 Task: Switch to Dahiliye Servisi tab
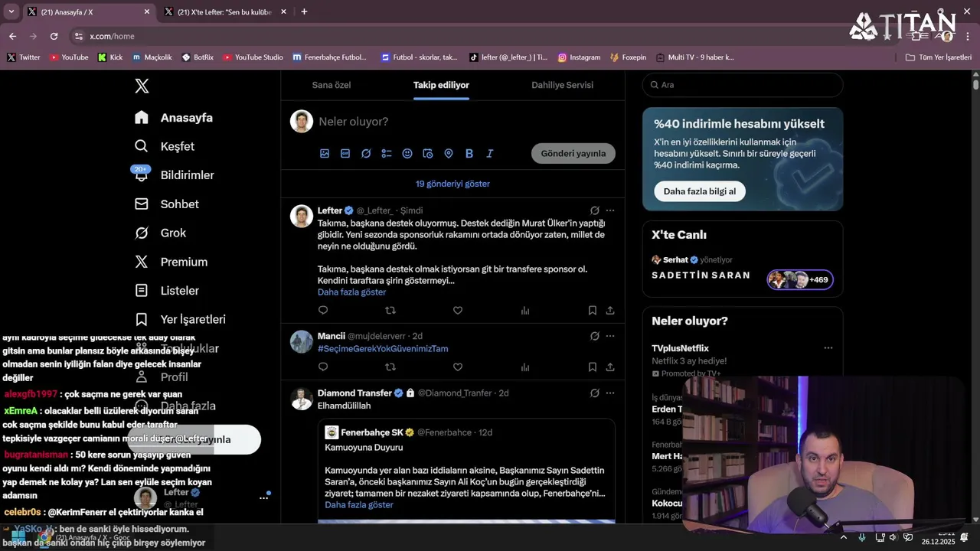(563, 85)
